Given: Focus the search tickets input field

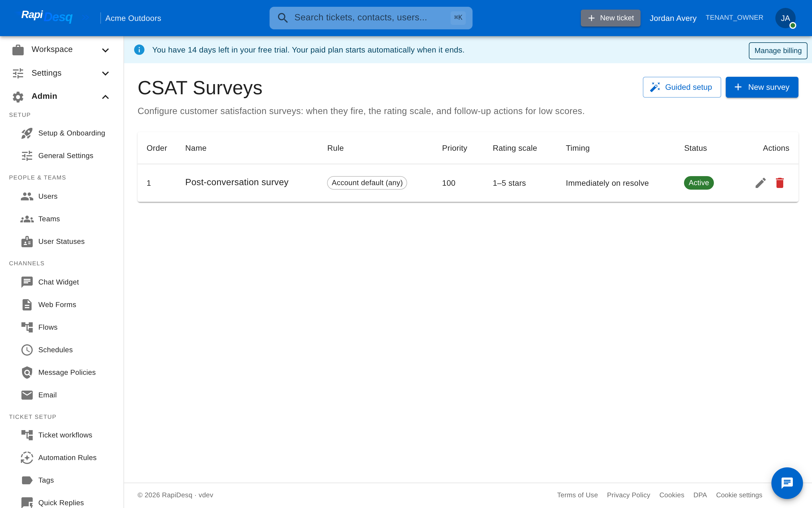Looking at the screenshot, I should click(x=371, y=18).
